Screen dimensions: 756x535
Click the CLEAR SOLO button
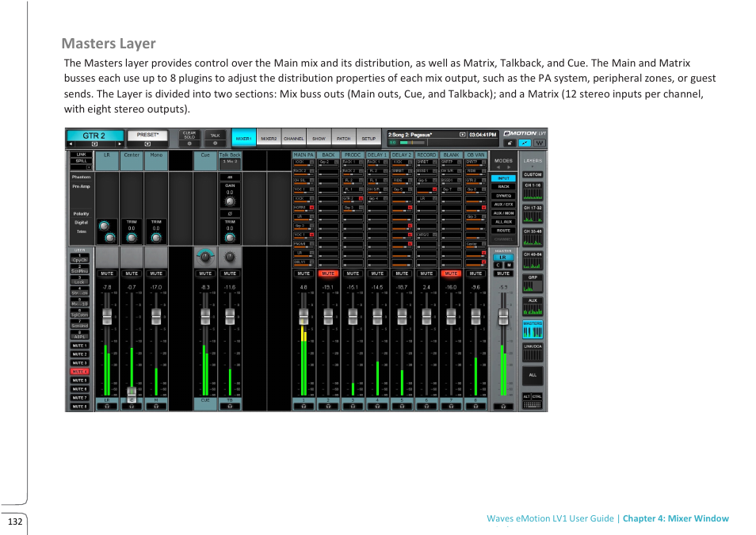(189, 135)
